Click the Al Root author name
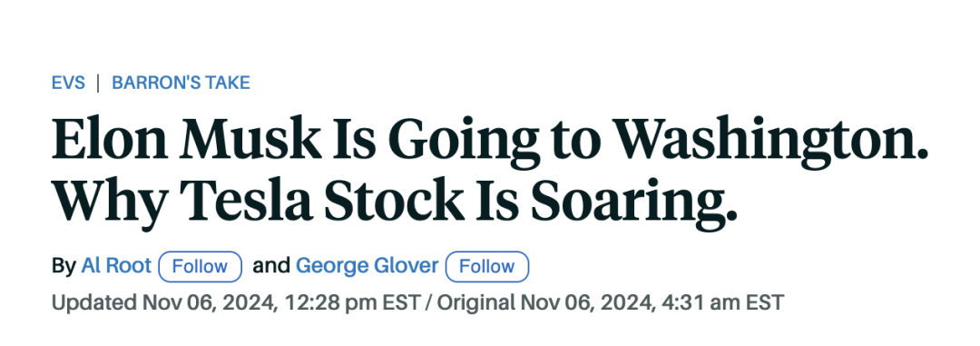 [116, 265]
